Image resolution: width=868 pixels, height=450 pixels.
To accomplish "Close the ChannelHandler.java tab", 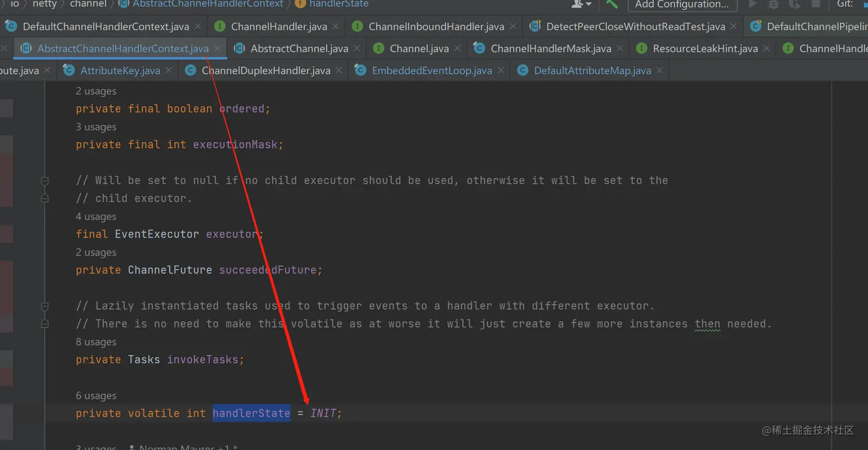I will pos(336,26).
